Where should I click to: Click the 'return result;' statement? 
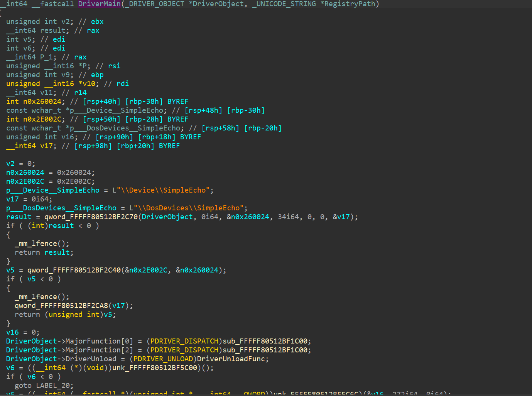click(44, 252)
